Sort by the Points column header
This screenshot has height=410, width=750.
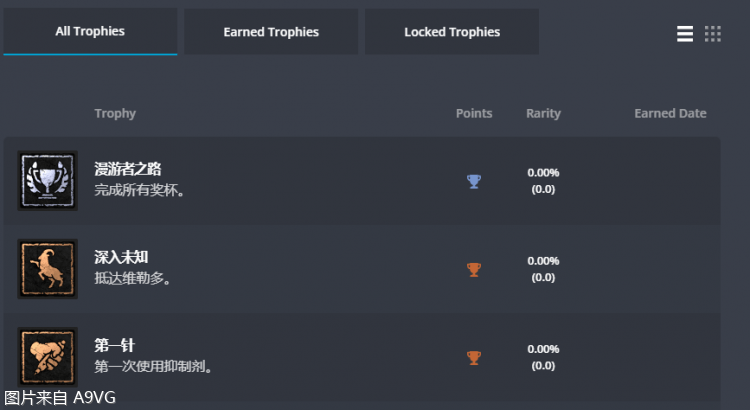[474, 114]
